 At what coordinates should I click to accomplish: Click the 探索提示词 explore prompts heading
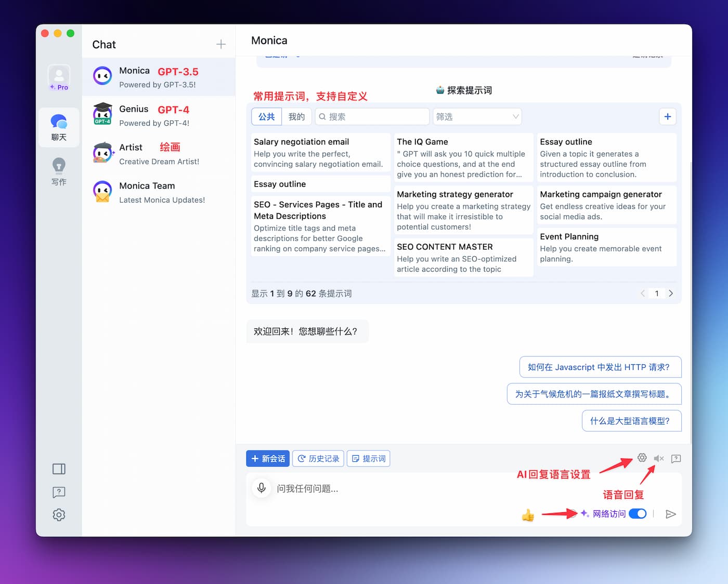464,90
